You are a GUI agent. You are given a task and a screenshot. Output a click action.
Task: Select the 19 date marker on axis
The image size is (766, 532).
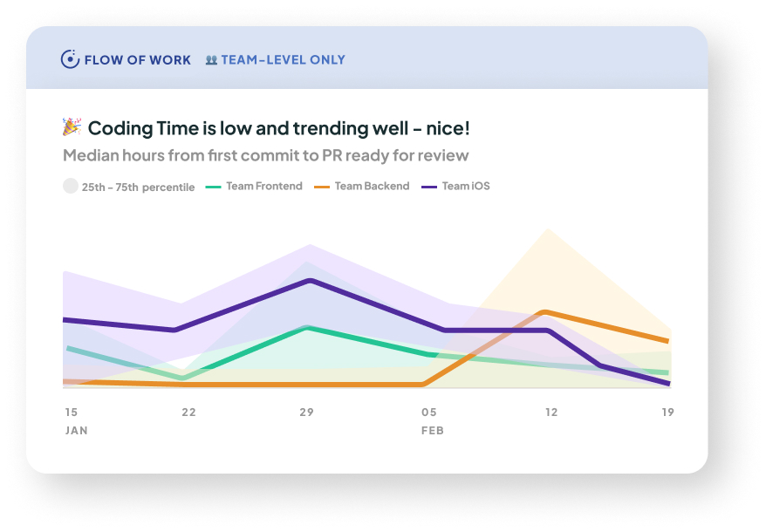(x=667, y=413)
